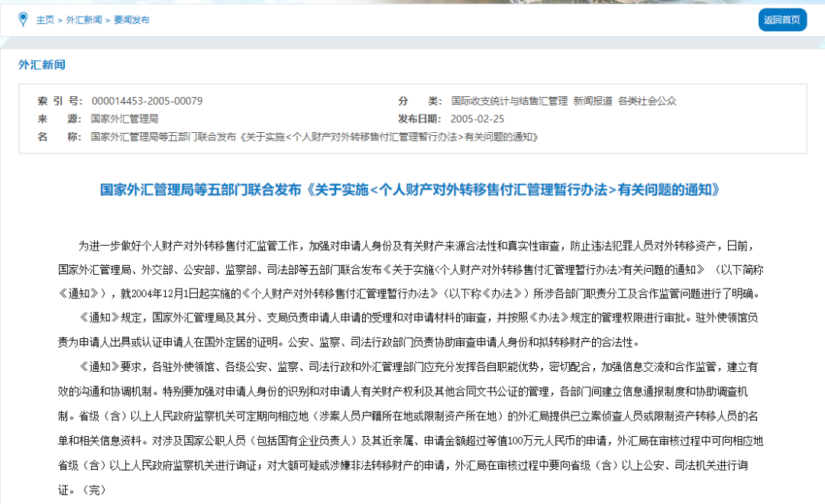This screenshot has height=504, width=825.
Task: Click the paragraph starting 《通知》规定
Action: coord(412,328)
